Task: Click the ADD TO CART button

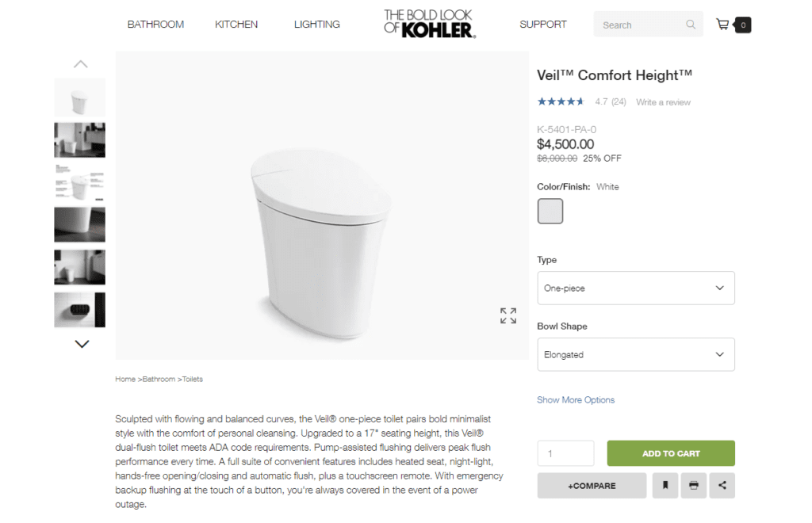Action: coord(670,452)
